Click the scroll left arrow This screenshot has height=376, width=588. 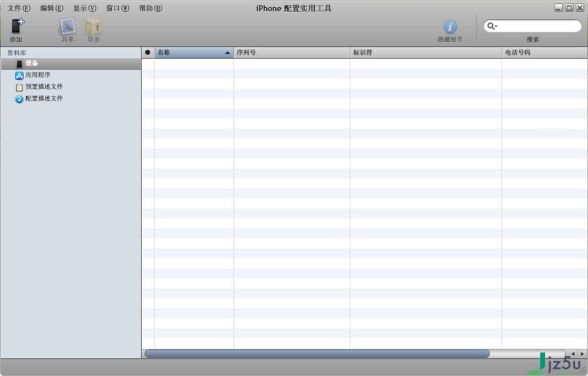(x=573, y=354)
